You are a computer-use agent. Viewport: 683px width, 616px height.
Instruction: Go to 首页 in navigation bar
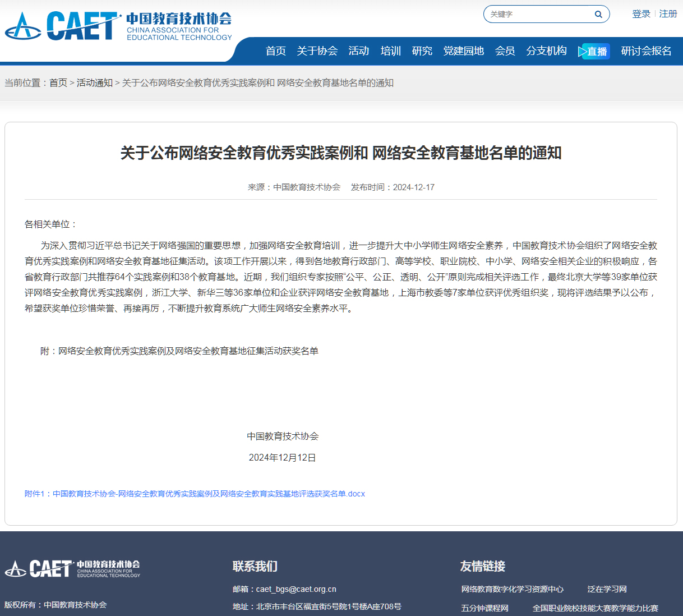275,51
